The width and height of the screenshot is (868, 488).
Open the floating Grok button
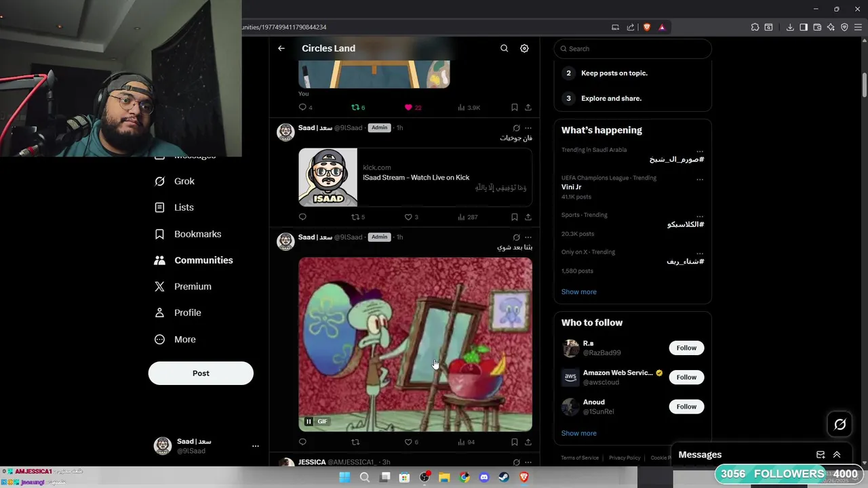coord(840,424)
